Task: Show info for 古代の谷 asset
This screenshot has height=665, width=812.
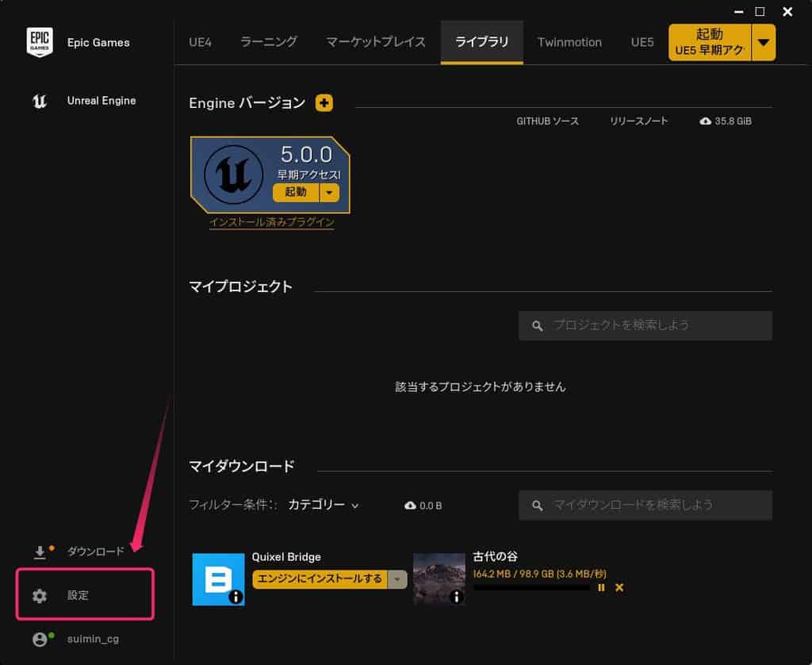Action: [x=456, y=597]
